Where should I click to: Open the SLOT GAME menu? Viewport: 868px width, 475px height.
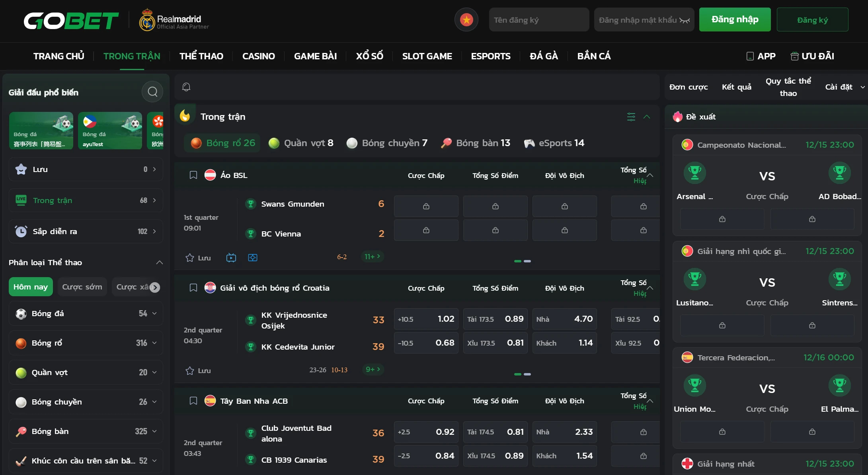coord(427,56)
